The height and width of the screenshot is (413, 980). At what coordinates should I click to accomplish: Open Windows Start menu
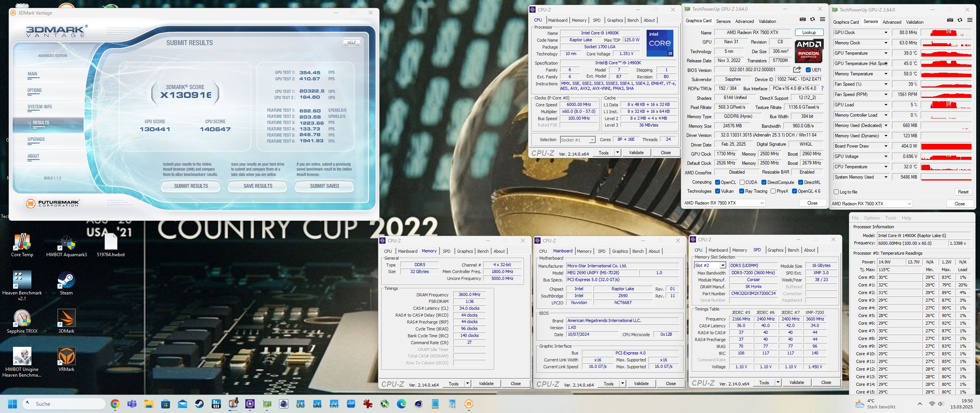click(12, 404)
